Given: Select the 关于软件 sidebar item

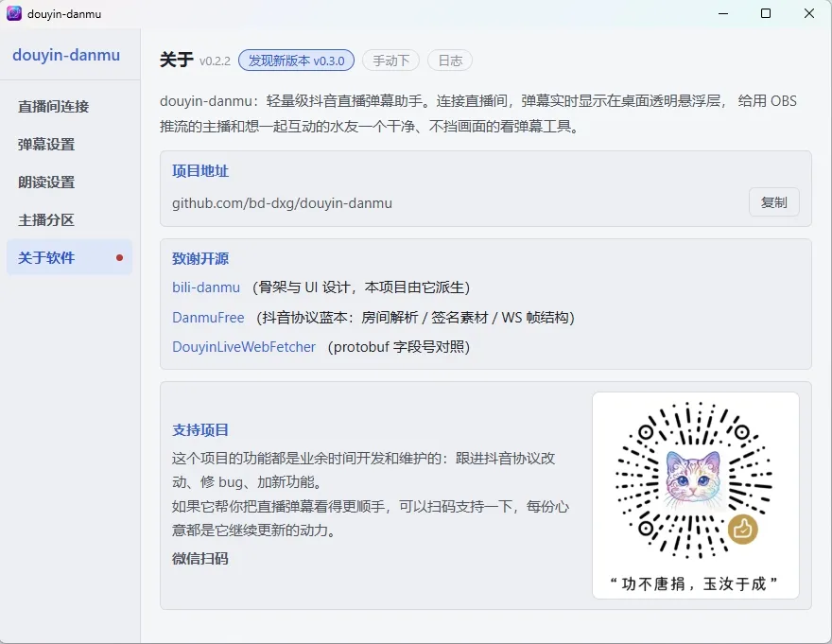Looking at the screenshot, I should (x=69, y=257).
